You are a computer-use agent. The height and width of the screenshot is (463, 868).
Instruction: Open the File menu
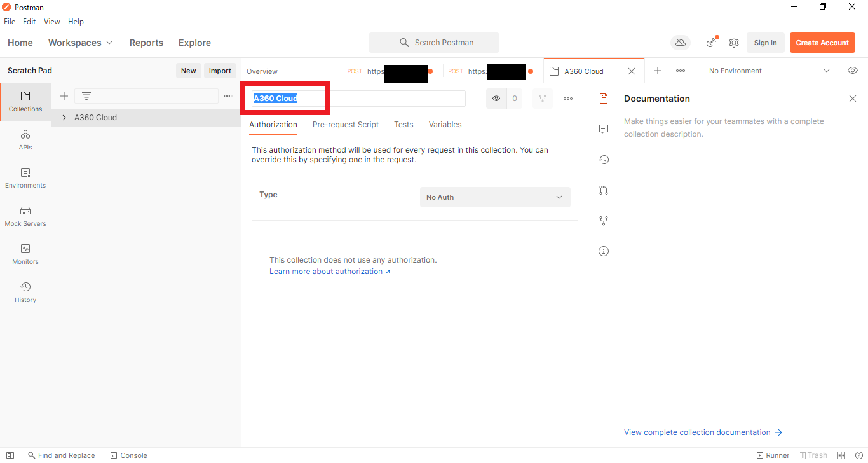(x=10, y=22)
